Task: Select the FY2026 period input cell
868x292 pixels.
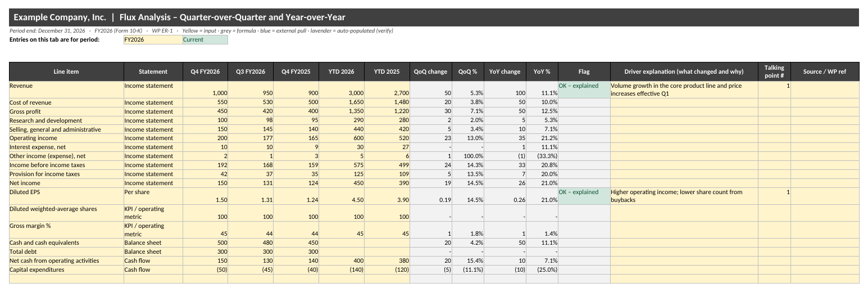Action: click(x=153, y=40)
